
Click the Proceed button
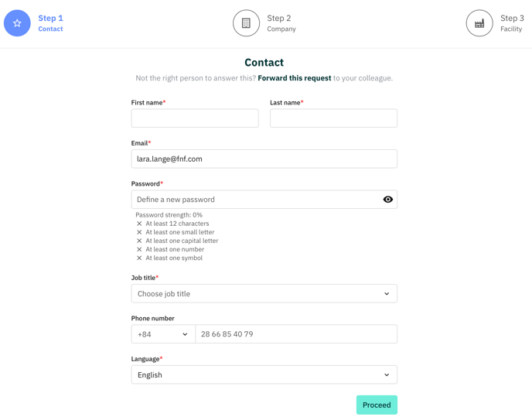377,405
